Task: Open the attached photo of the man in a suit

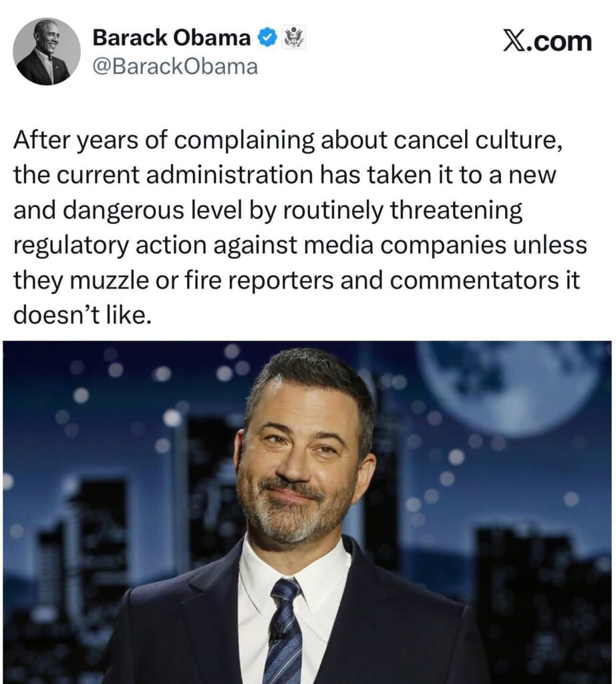Action: tap(307, 512)
